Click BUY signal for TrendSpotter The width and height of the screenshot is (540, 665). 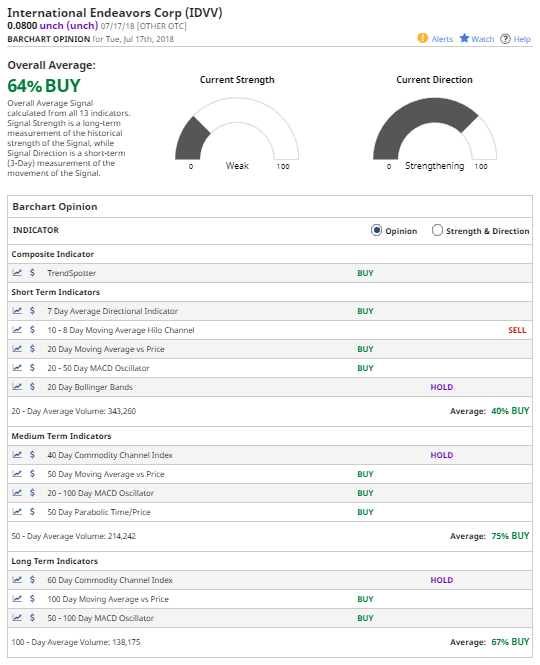click(x=365, y=273)
